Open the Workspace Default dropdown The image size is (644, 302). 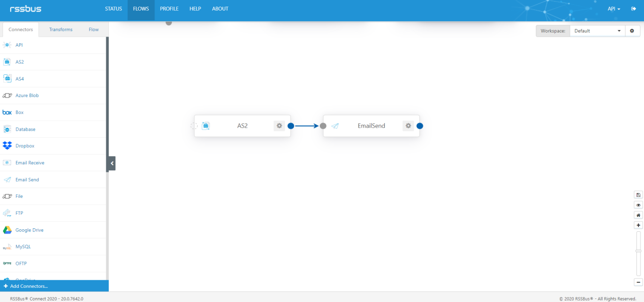pos(598,31)
